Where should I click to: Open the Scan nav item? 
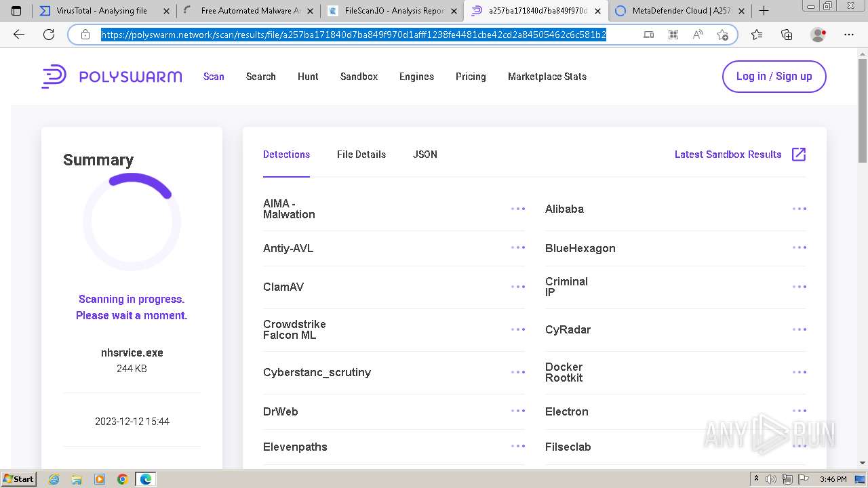coord(214,77)
